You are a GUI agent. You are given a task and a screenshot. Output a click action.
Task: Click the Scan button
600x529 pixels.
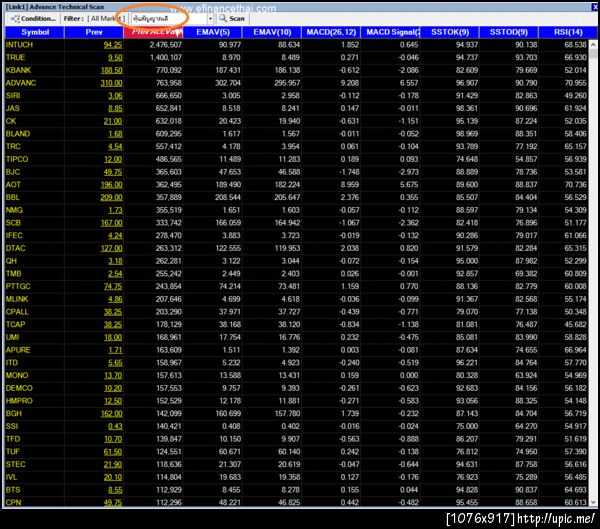pyautogui.click(x=232, y=18)
